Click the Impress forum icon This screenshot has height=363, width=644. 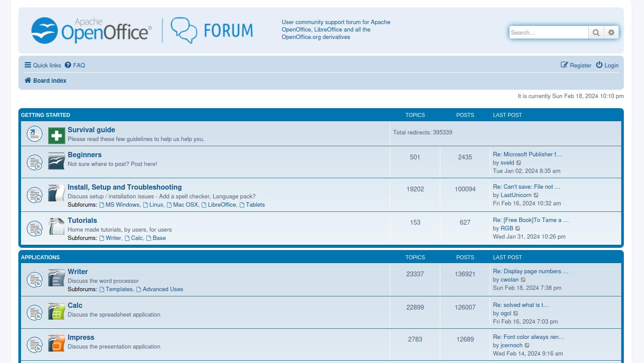point(57,343)
